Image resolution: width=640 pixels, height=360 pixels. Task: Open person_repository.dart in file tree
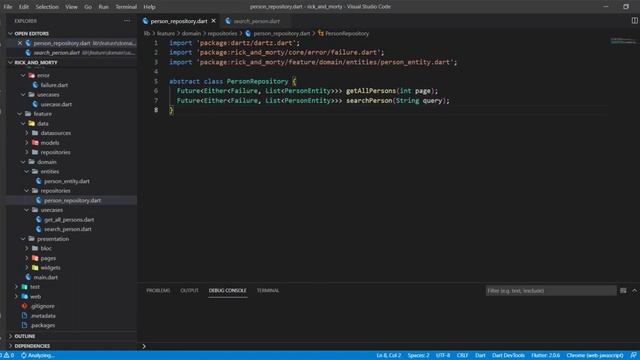(72, 200)
